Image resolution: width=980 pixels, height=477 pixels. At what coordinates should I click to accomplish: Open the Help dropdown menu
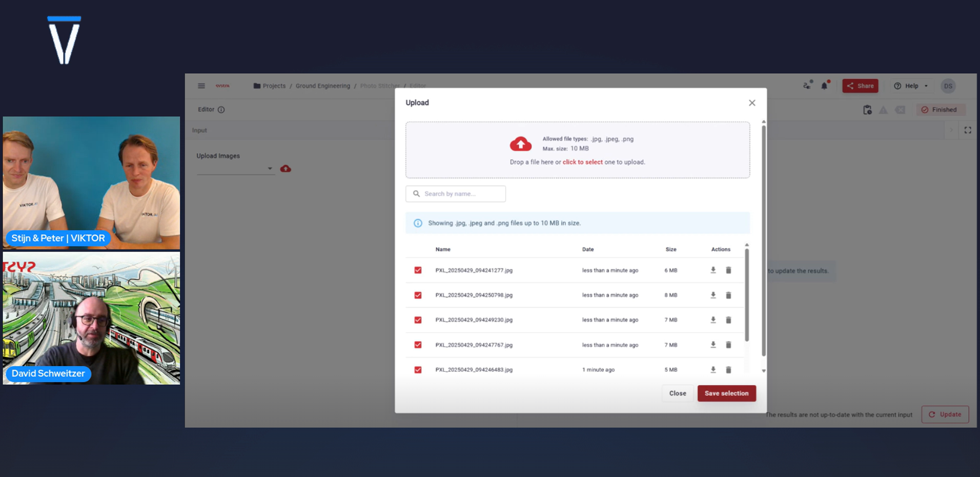click(x=911, y=86)
